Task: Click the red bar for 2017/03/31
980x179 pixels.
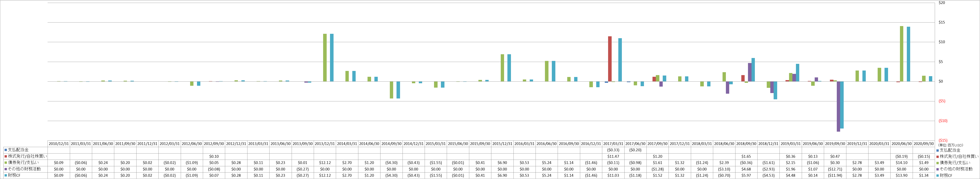Action: (x=610, y=59)
